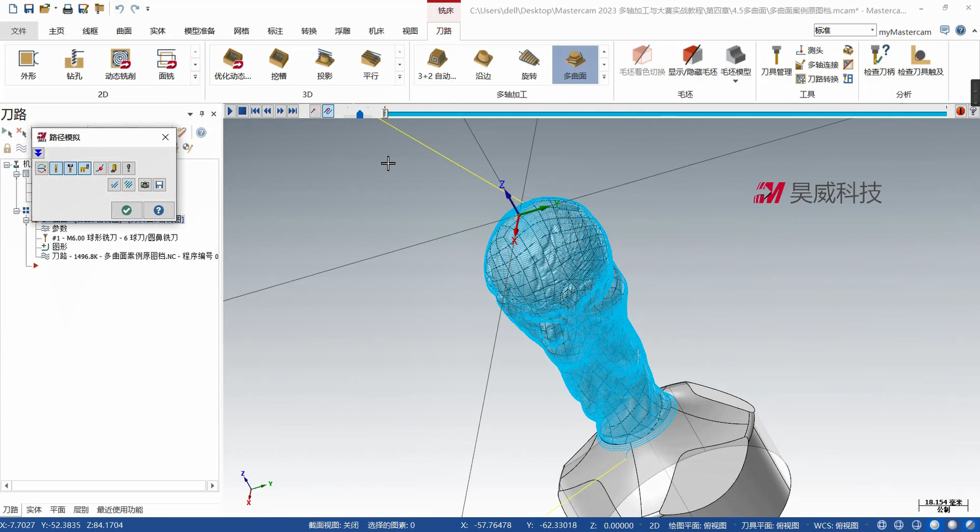Click the save disk icon in 路径模拟 dialog
The width and height of the screenshot is (980, 532).
(x=159, y=185)
